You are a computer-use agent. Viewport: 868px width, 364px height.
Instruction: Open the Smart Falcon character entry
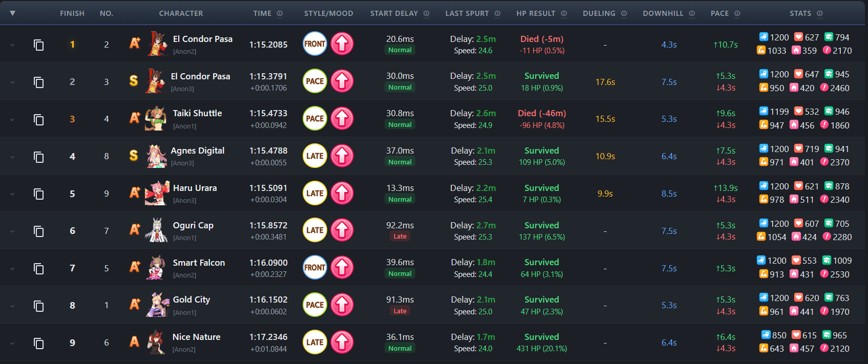[x=199, y=263]
